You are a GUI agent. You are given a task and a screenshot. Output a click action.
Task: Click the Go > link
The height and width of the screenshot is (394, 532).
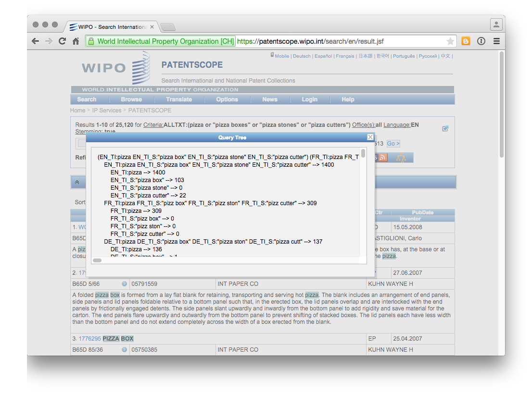pos(393,144)
